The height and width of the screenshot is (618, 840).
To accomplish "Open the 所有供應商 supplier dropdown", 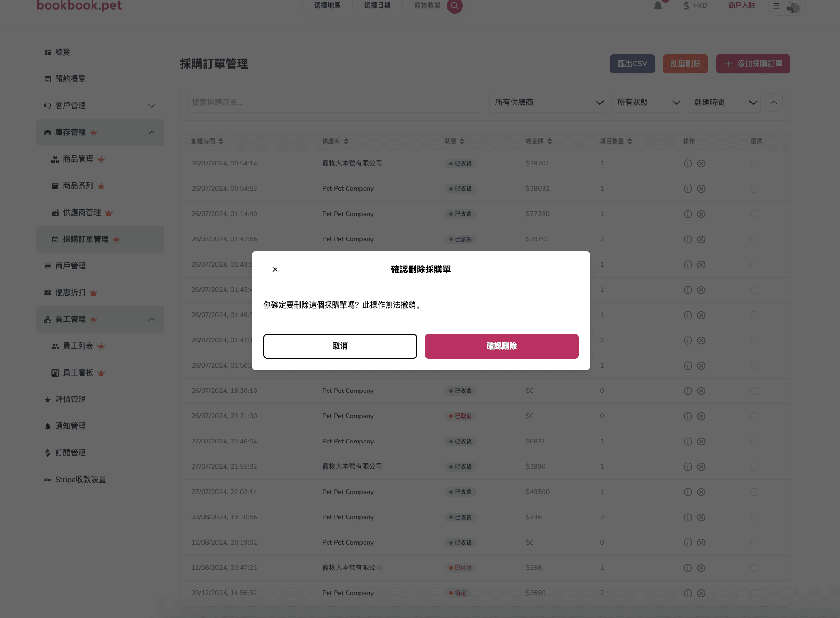I will (x=548, y=103).
